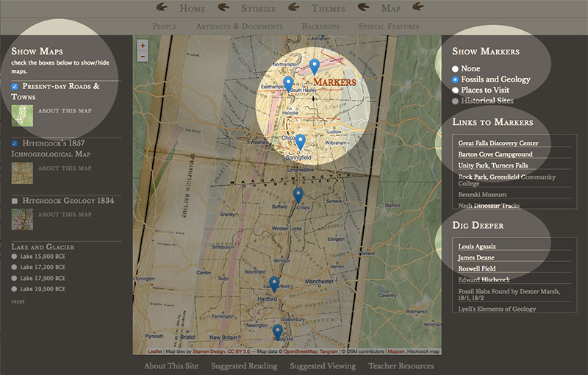Select the blue marker at Rocky Hill

[x=277, y=332]
